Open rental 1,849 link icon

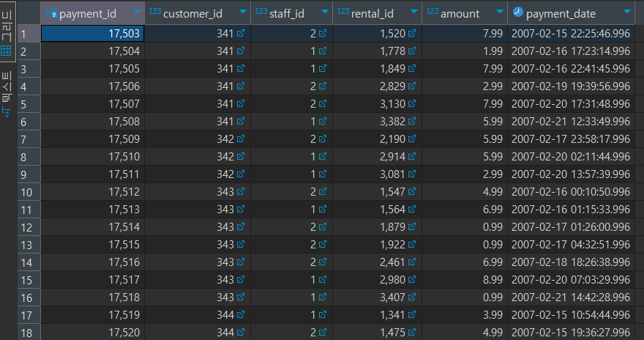click(x=412, y=69)
